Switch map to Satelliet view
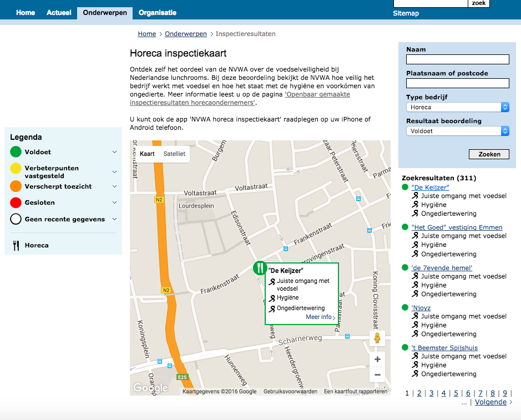521x420 pixels. pos(174,154)
